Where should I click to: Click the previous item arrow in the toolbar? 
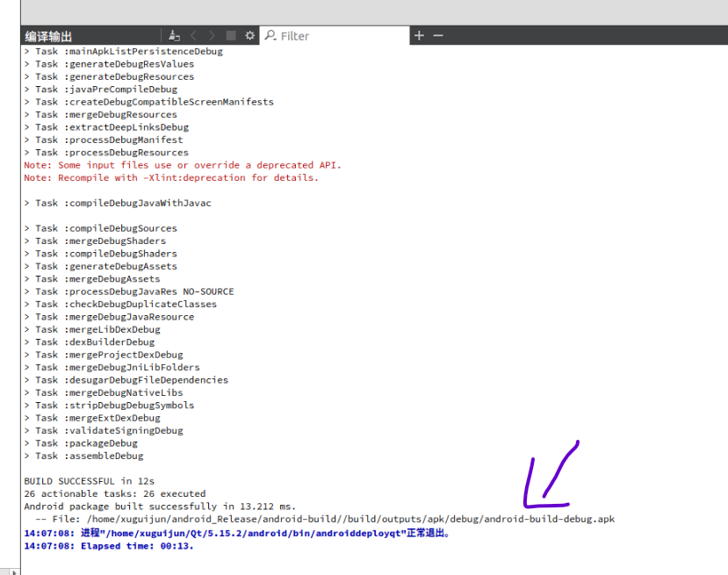click(x=194, y=35)
